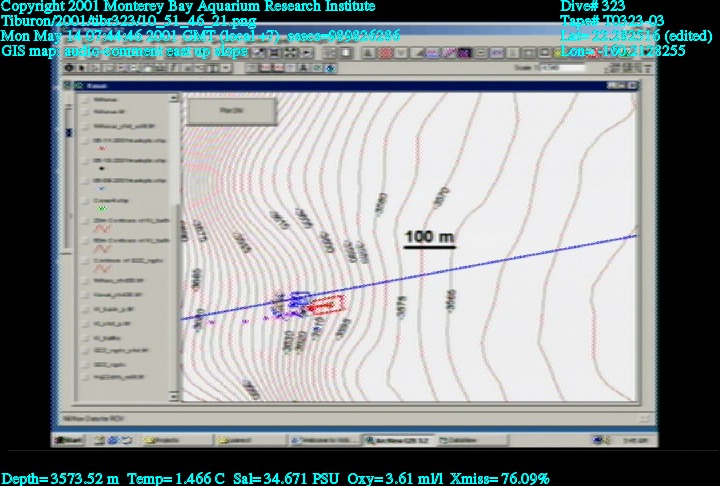Switch to ArcView GIS 3.2 taskbar item

[395, 439]
